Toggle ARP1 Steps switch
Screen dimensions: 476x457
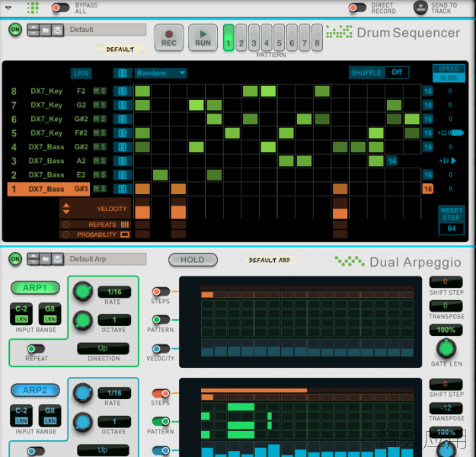161,292
